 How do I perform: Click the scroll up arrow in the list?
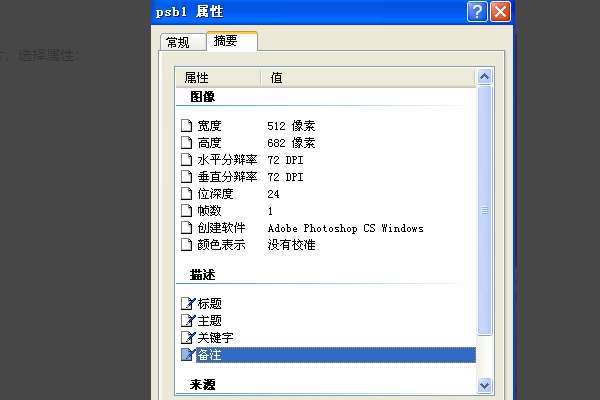coord(484,77)
